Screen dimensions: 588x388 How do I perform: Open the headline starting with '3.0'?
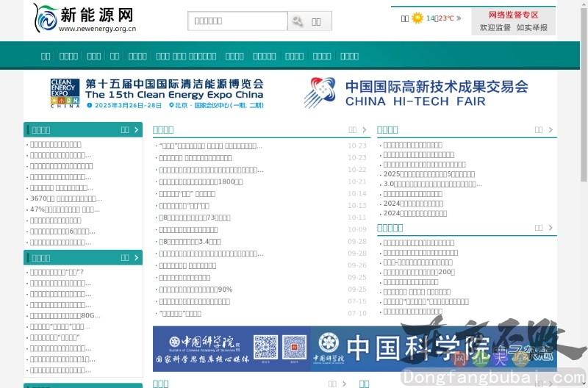pos(433,184)
